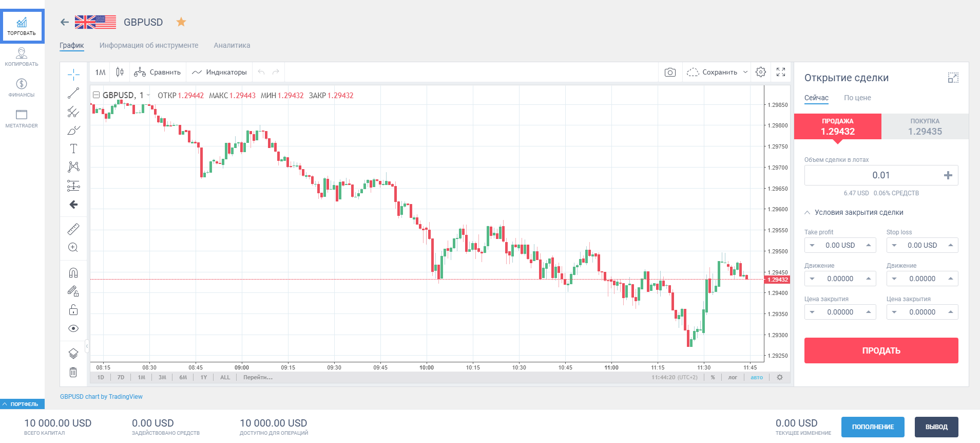
Task: Take a chart snapshot with the camera icon
Action: [x=670, y=72]
